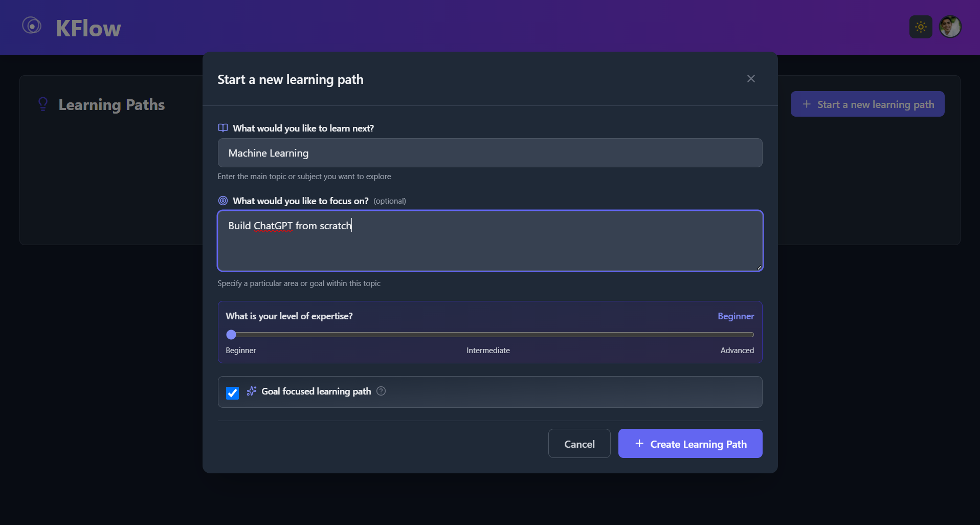Select the Learning Paths lightbulb icon

pyautogui.click(x=43, y=104)
